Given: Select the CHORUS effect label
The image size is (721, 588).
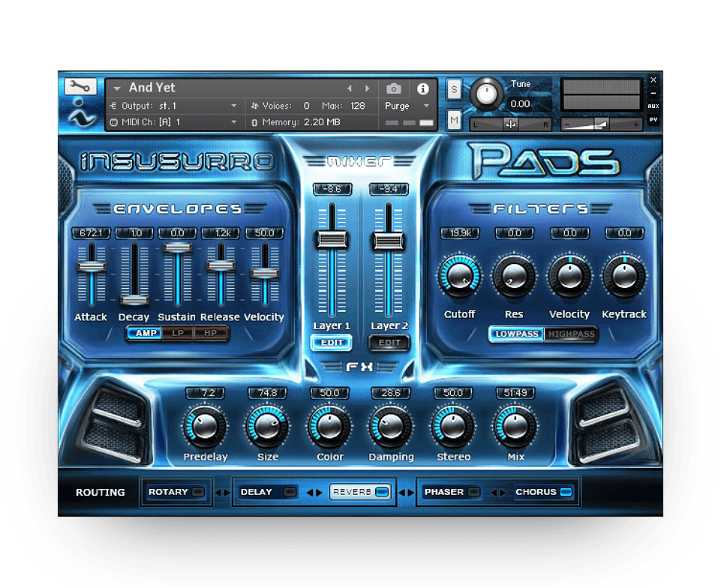Looking at the screenshot, I should point(536,492).
